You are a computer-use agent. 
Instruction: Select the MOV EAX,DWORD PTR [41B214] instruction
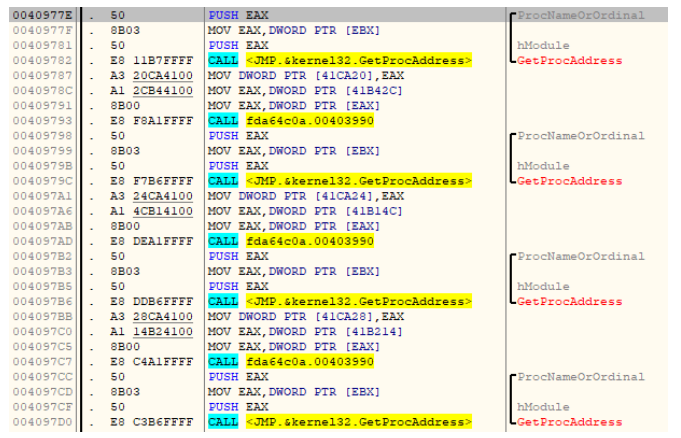[299, 331]
